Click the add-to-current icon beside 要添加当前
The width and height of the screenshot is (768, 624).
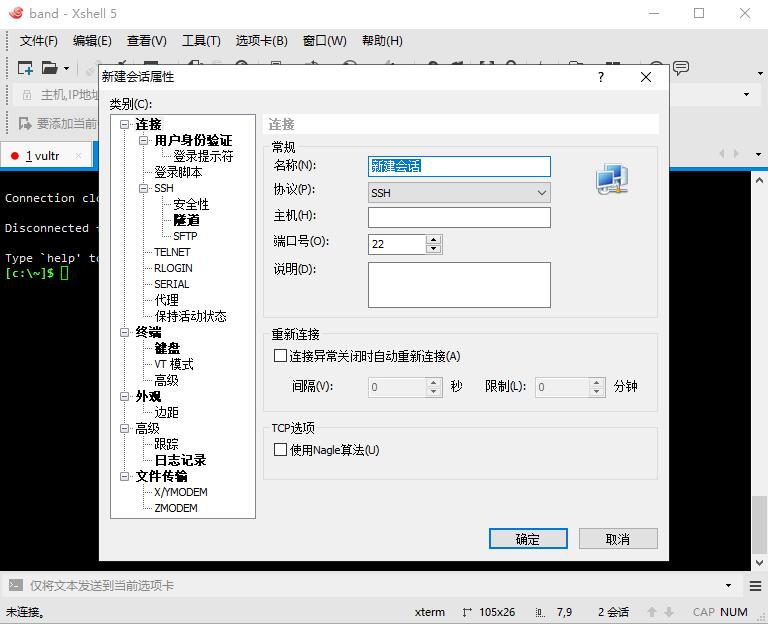(25, 123)
